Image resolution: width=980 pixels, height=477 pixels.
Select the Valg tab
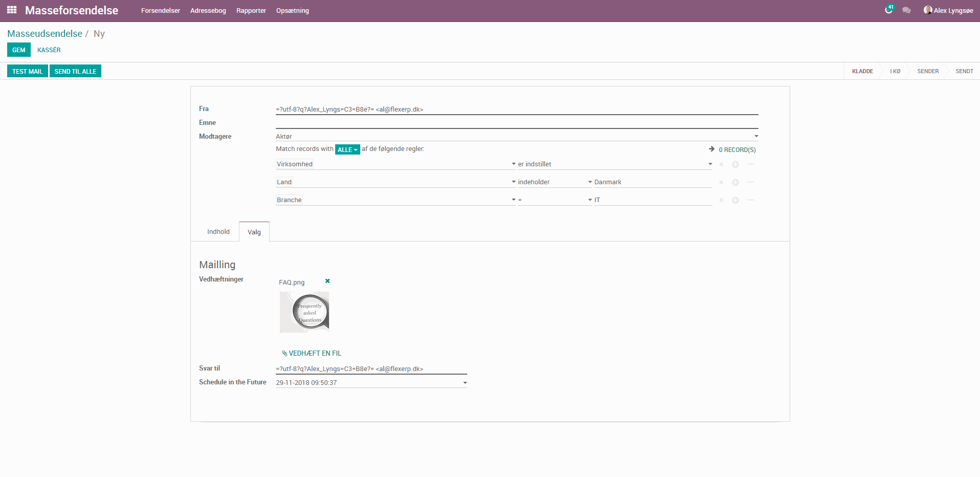pyautogui.click(x=254, y=232)
